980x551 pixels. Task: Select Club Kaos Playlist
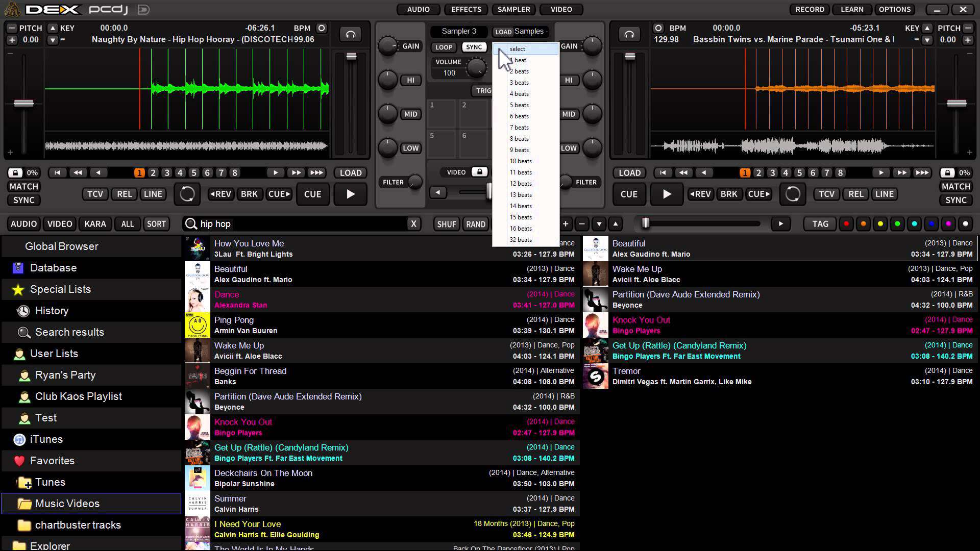click(x=92, y=396)
